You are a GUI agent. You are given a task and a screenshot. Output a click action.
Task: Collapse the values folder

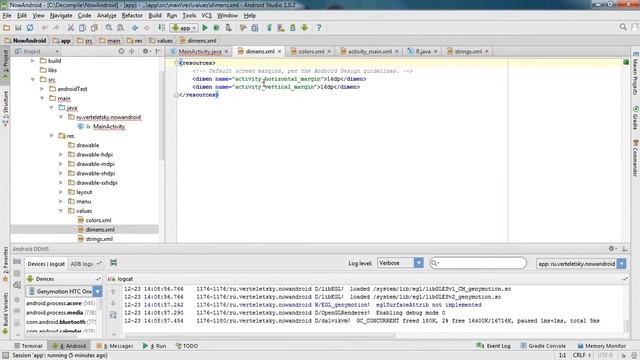click(61, 211)
